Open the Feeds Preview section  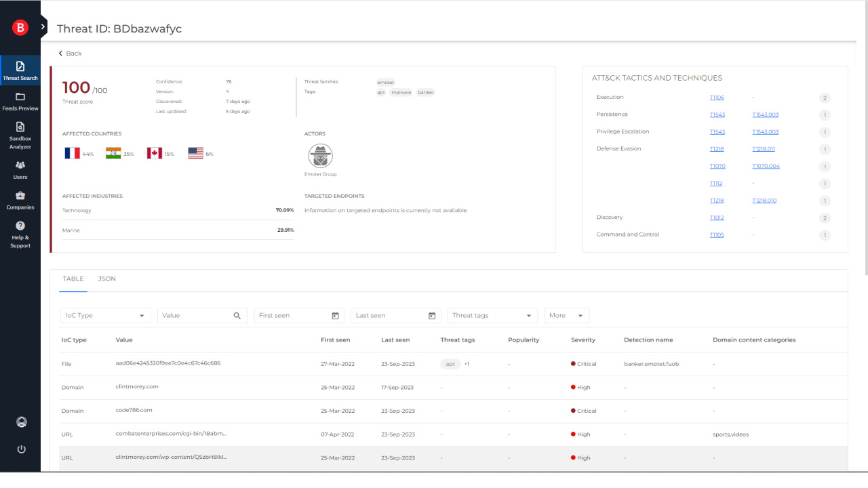click(x=20, y=100)
